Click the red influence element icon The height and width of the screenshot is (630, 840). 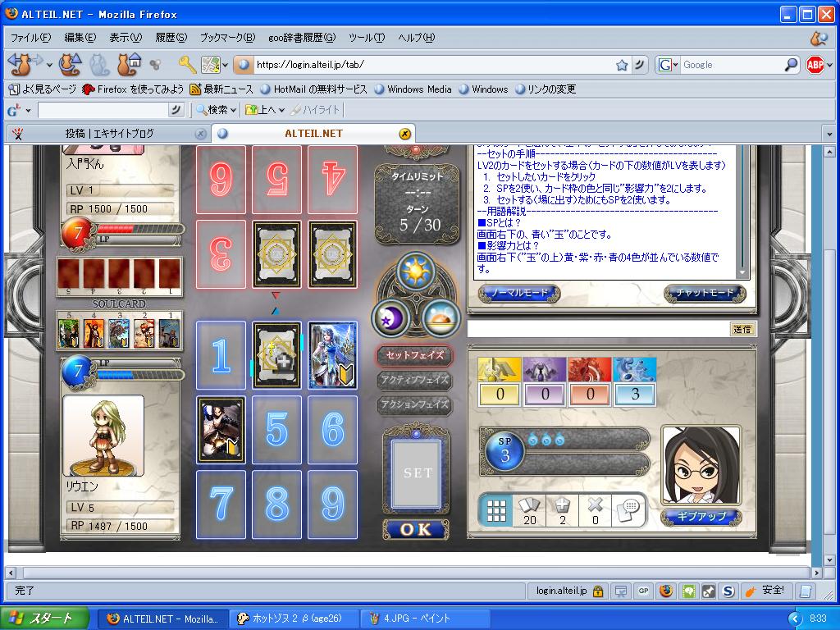pyautogui.click(x=590, y=370)
